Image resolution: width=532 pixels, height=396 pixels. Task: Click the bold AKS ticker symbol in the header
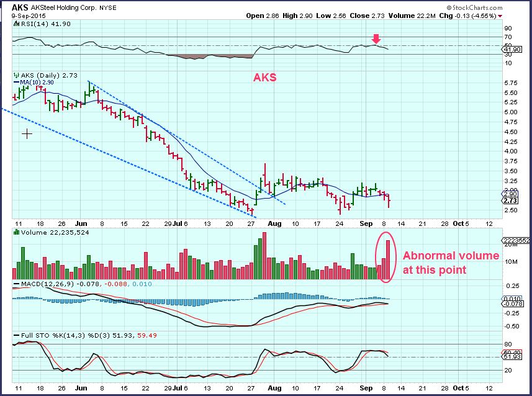click(x=20, y=8)
